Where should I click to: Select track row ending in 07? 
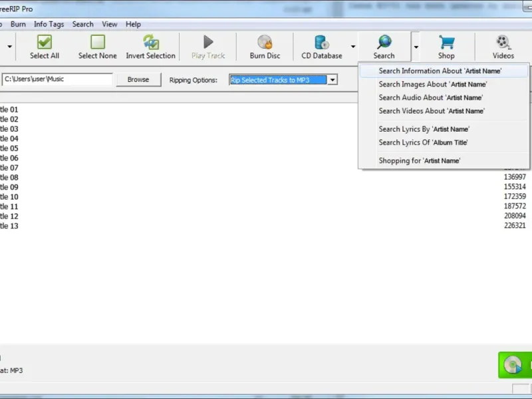[9, 168]
